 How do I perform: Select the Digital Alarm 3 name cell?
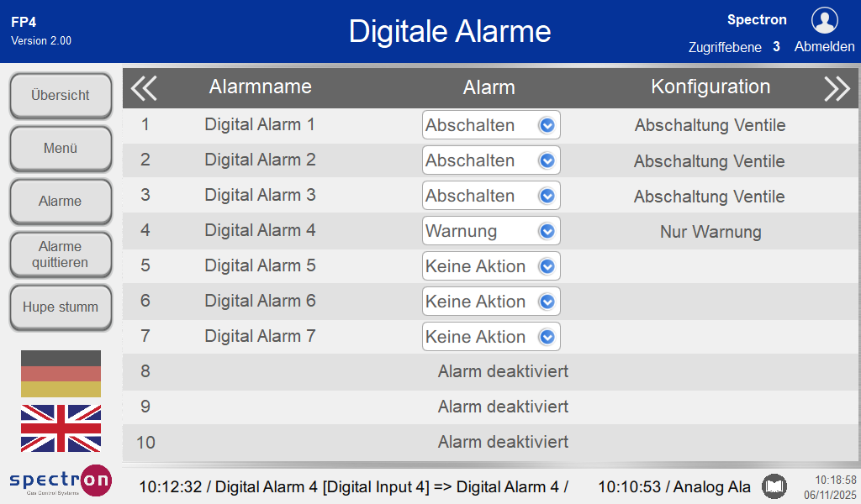click(260, 196)
